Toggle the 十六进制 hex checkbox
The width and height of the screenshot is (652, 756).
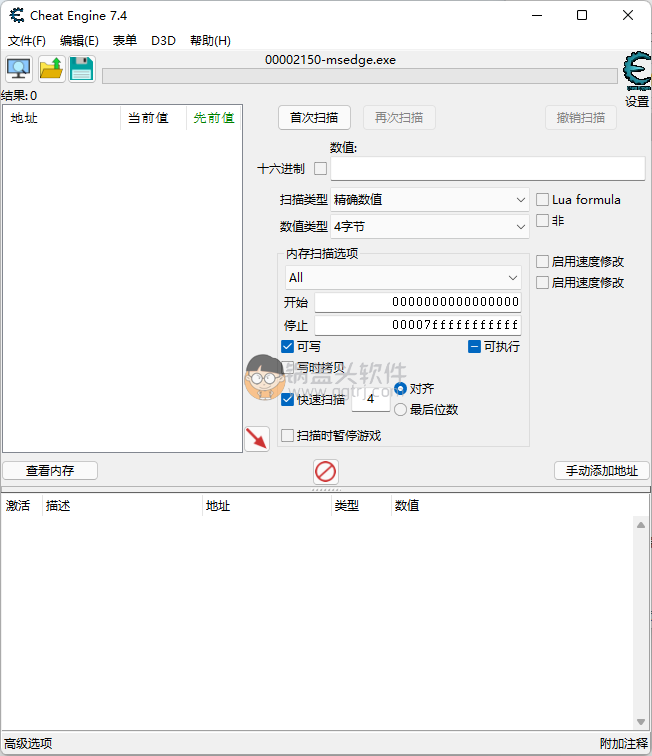(321, 169)
